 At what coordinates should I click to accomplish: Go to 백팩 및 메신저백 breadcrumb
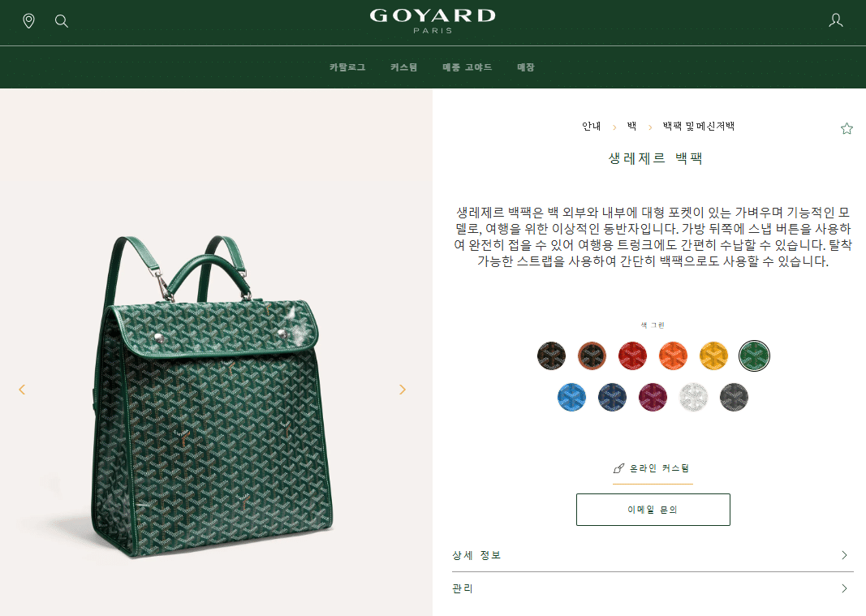click(699, 127)
